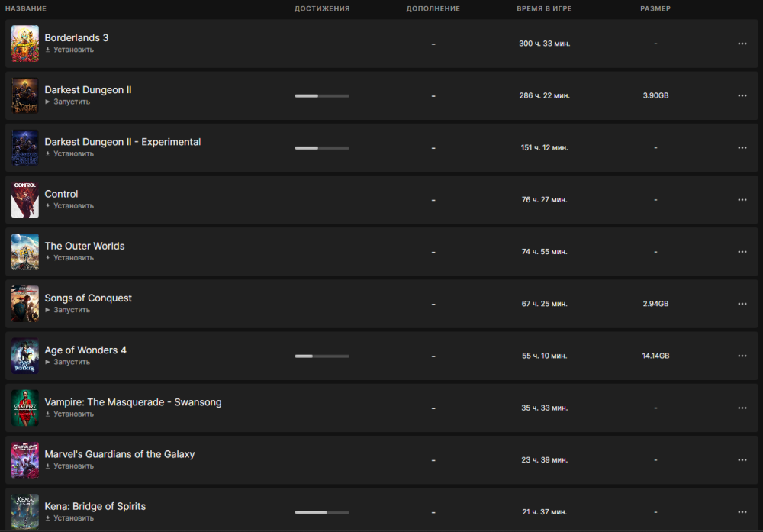
Task: Open the three-dot menu for Control
Action: pos(742,200)
